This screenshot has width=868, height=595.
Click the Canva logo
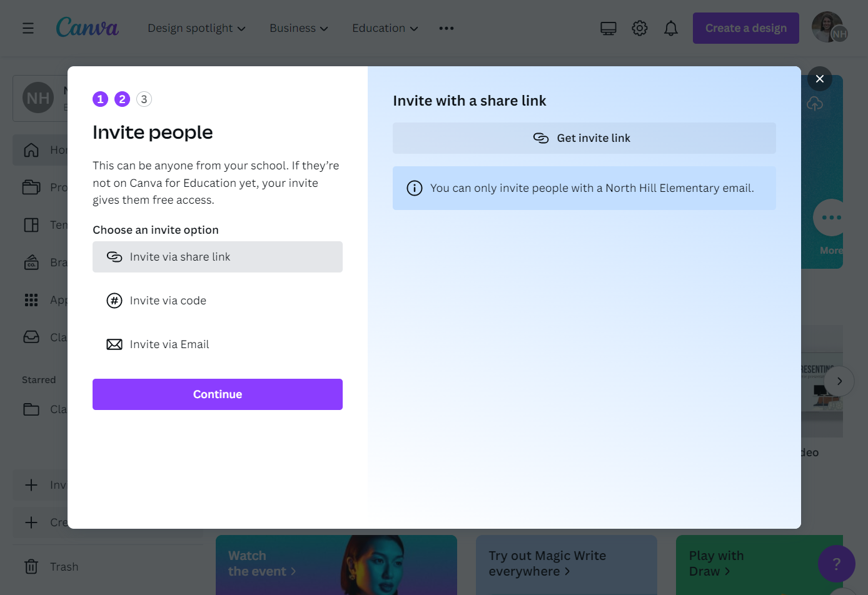point(87,27)
